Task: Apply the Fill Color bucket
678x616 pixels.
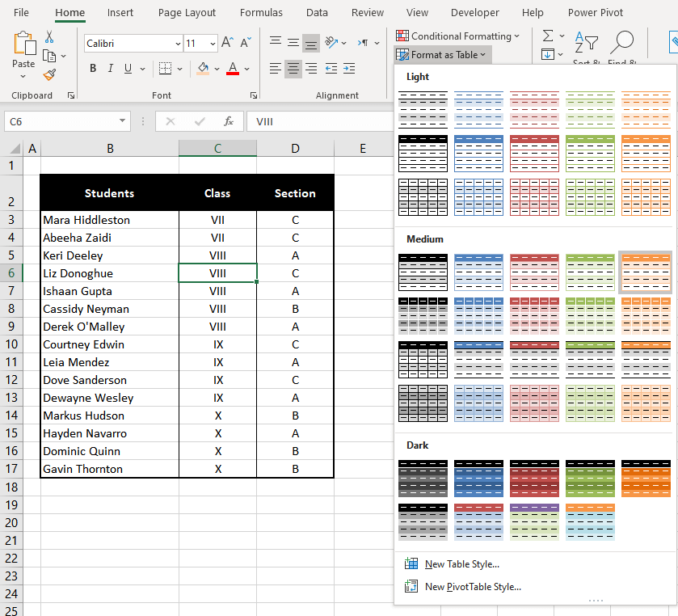Action: (201, 68)
